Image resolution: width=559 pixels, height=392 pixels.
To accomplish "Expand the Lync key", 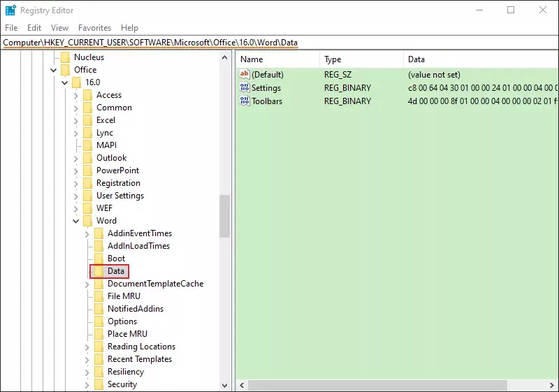I will click(75, 133).
